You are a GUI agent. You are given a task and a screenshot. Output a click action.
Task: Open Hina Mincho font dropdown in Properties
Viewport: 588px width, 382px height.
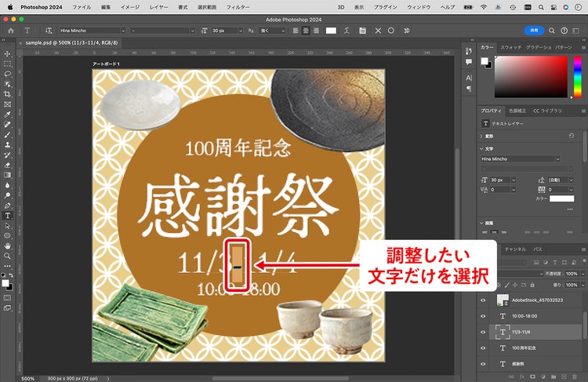tap(557, 159)
